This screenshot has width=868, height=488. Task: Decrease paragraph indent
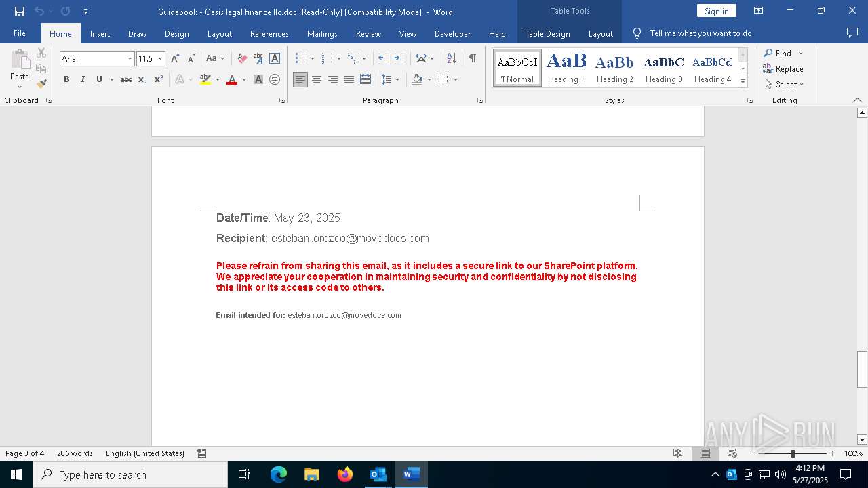[384, 58]
